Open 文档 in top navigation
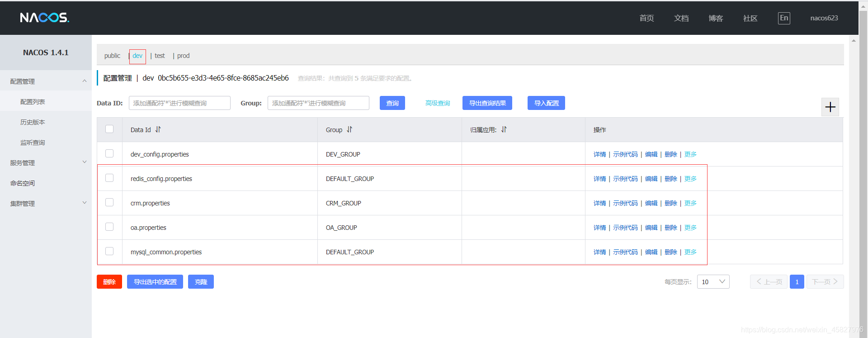 point(681,18)
